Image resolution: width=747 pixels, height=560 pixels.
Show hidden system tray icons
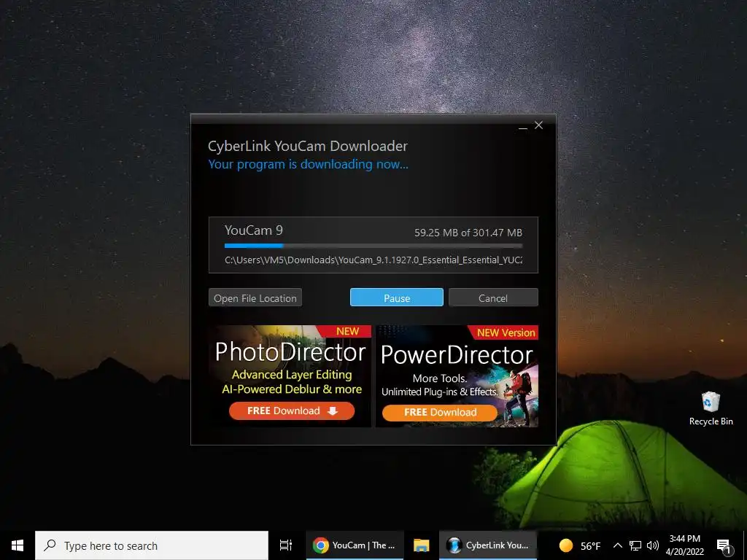coord(617,545)
